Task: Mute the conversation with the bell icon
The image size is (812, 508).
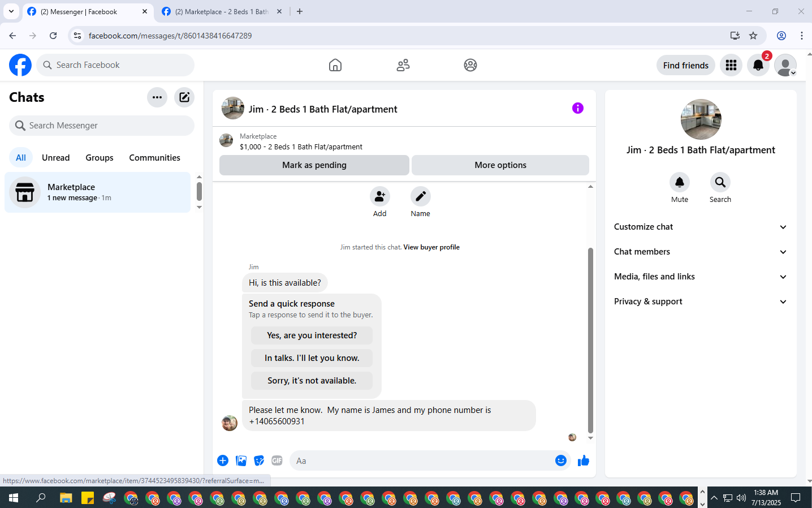Action: [x=680, y=182]
